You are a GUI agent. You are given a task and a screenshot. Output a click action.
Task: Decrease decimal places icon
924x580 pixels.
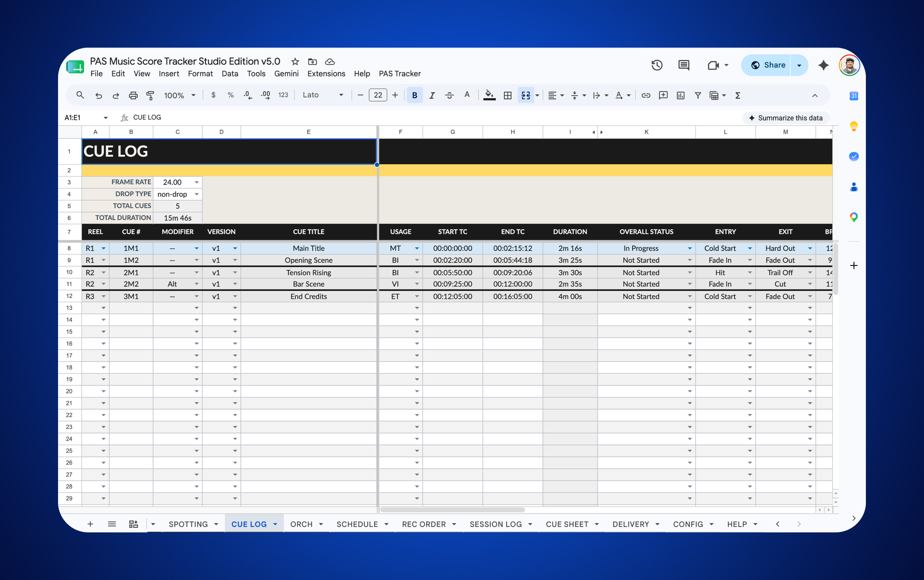[248, 95]
